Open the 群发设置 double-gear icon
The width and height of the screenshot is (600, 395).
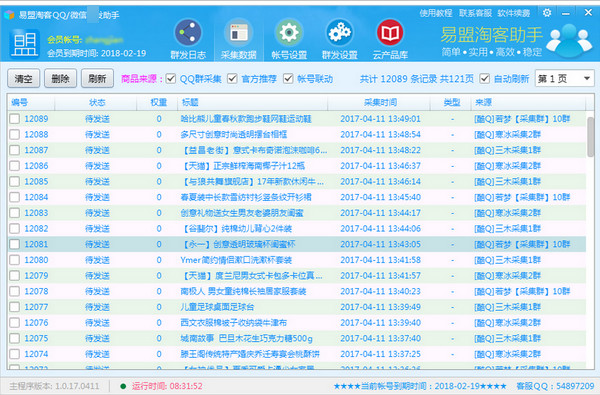339,33
